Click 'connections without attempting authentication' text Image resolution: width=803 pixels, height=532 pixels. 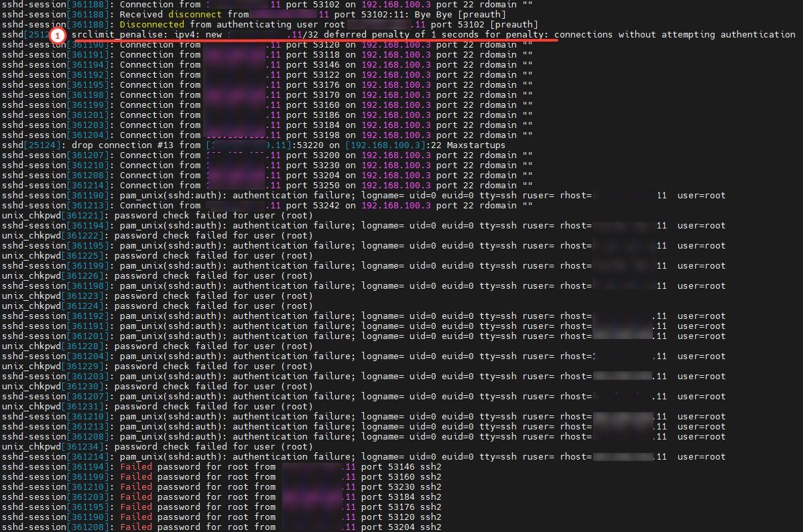[674, 35]
